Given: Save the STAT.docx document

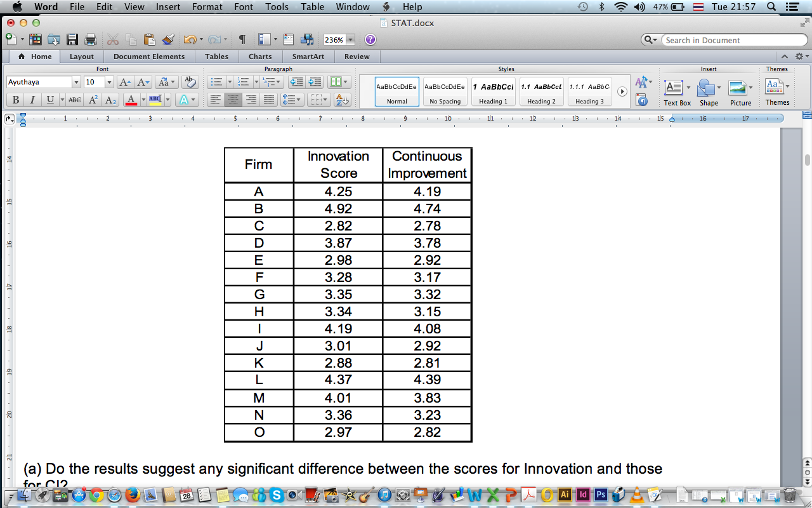Looking at the screenshot, I should (x=72, y=39).
